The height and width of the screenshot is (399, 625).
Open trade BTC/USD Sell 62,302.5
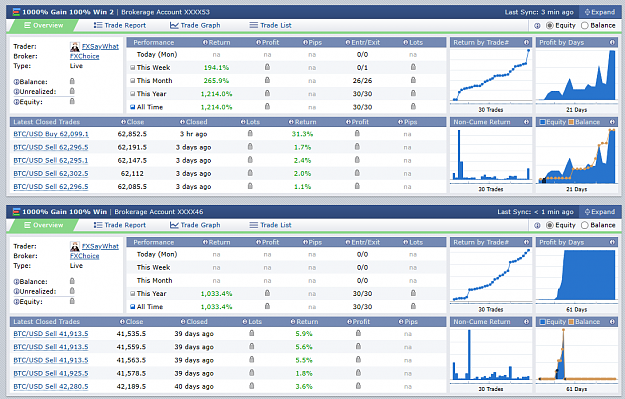tap(51, 173)
